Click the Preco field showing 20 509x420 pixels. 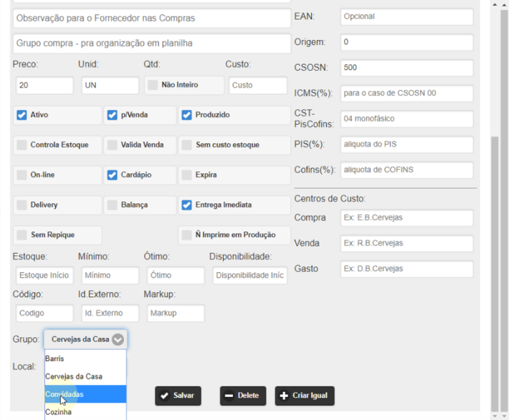tap(44, 86)
